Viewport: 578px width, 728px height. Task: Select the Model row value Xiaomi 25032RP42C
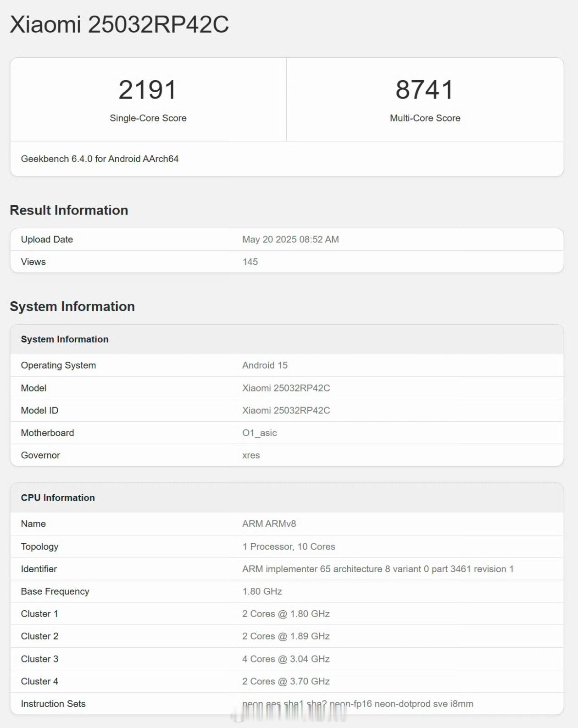click(x=286, y=388)
